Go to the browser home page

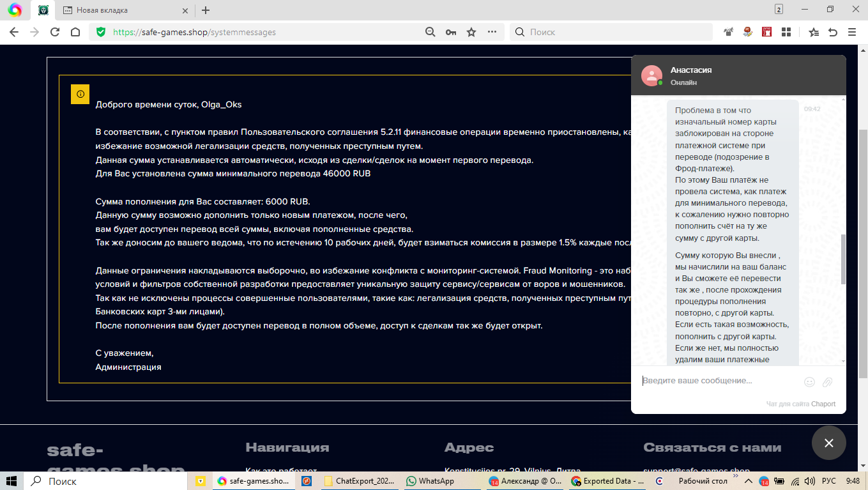pos(75,32)
